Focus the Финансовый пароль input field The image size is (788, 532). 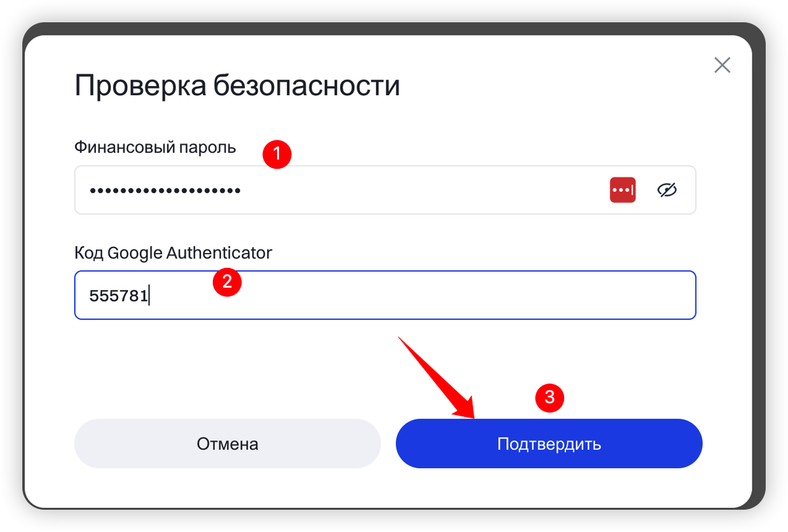coord(385,190)
